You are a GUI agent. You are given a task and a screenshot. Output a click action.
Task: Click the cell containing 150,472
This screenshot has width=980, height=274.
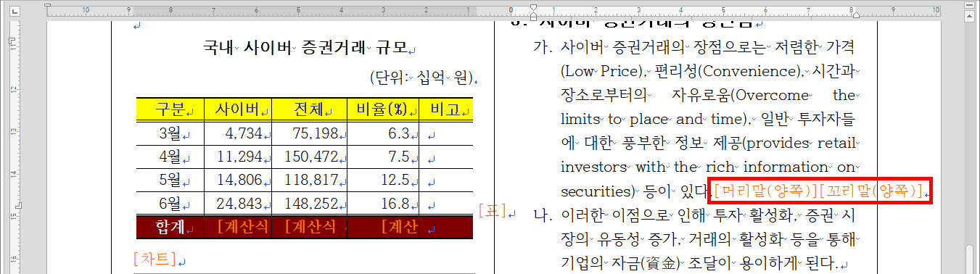coord(310,157)
